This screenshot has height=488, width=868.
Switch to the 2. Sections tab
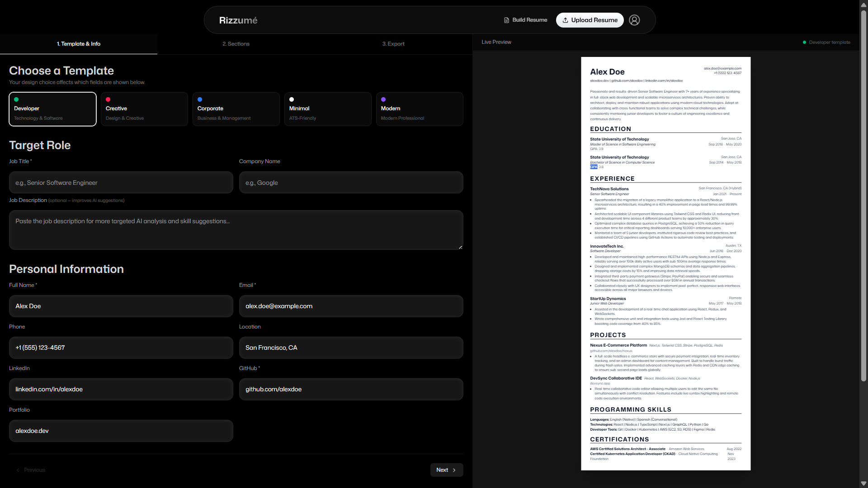point(236,44)
